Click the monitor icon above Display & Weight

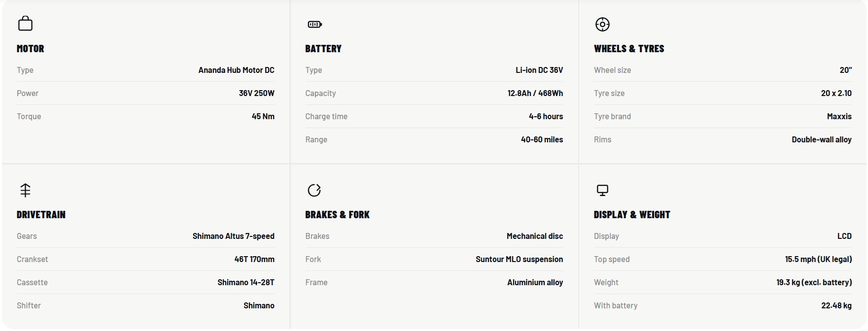point(602,190)
